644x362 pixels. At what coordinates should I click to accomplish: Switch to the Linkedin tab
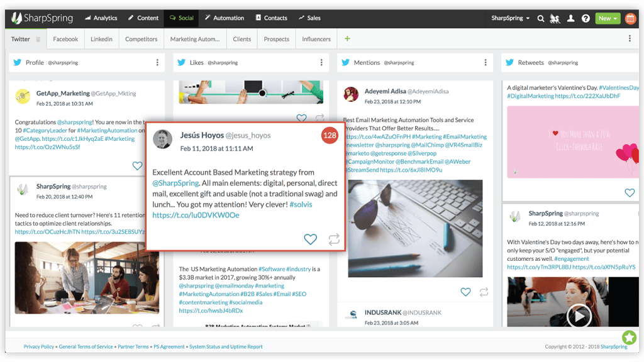(x=101, y=39)
